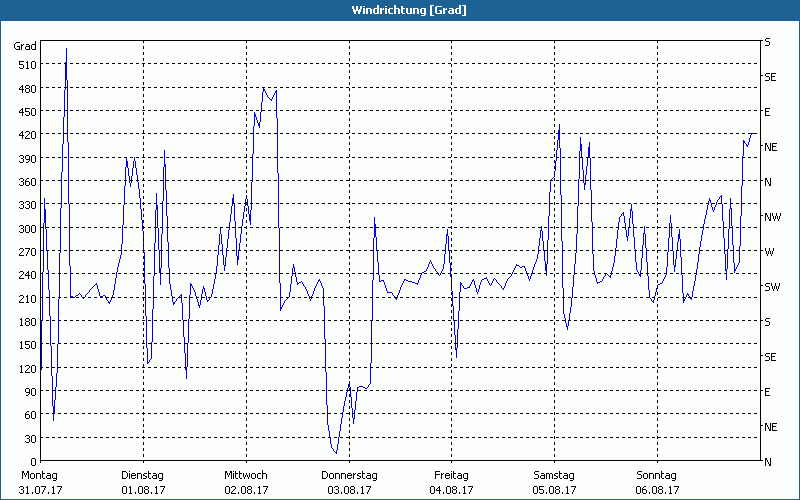The width and height of the screenshot is (800, 500).
Task: Select the date '06.08.17'
Action: [657, 490]
